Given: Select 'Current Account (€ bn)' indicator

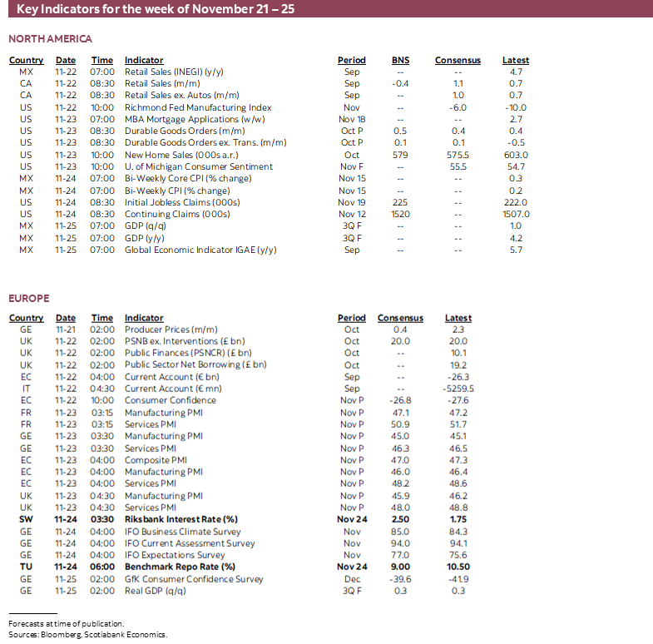Looking at the screenshot, I should pos(172,377).
